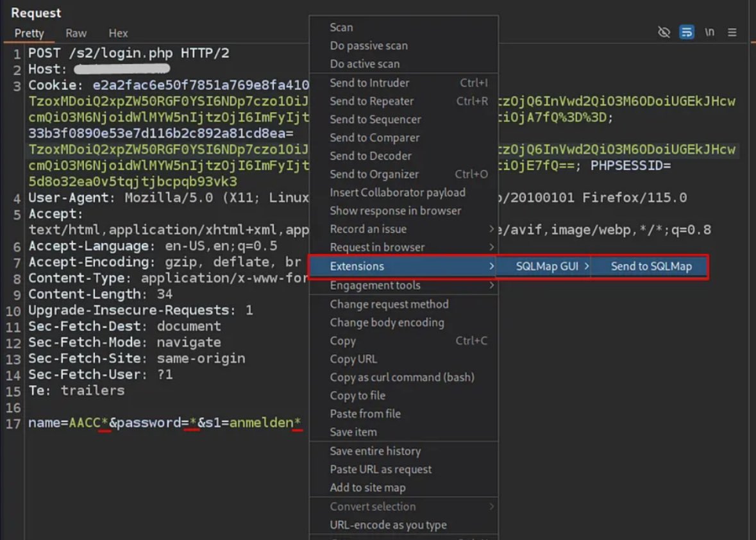Click the Content-Length: 34 line
Viewport: 756px width, 540px height.
click(100, 294)
